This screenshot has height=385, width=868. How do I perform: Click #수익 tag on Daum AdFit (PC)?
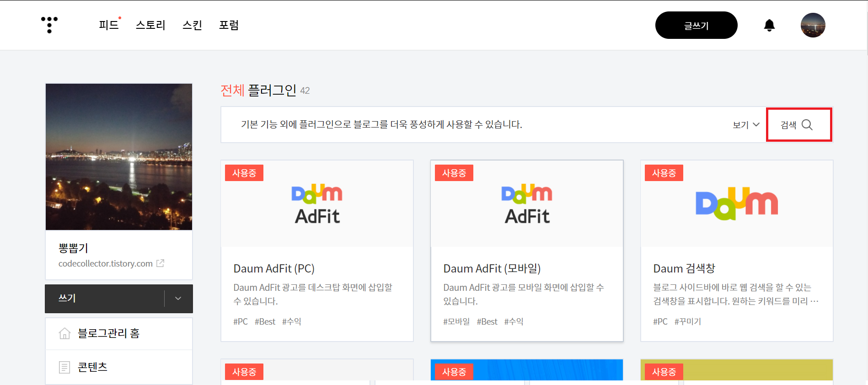[292, 321]
